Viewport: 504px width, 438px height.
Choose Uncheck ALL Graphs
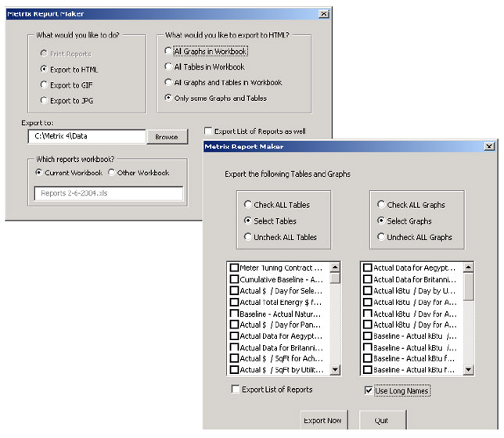click(381, 237)
